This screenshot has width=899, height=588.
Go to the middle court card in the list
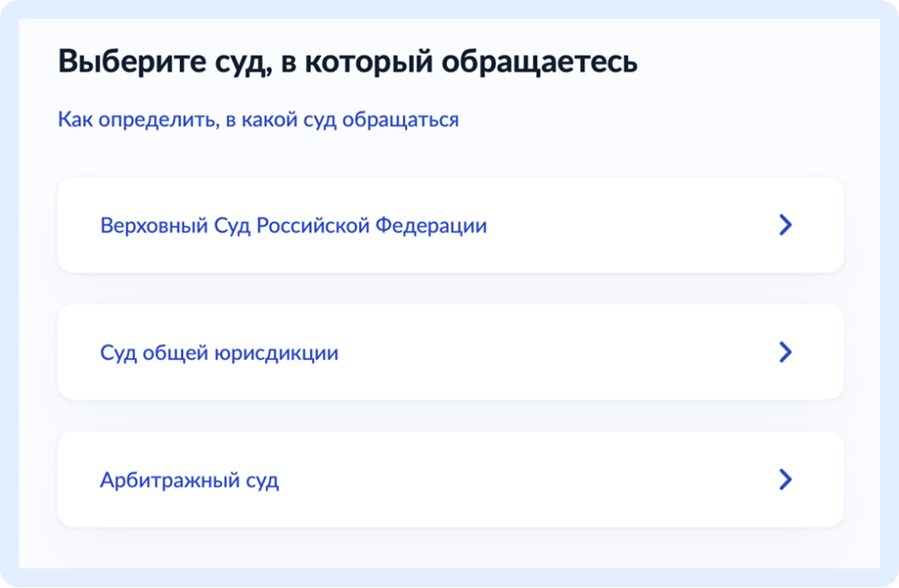pyautogui.click(x=449, y=353)
